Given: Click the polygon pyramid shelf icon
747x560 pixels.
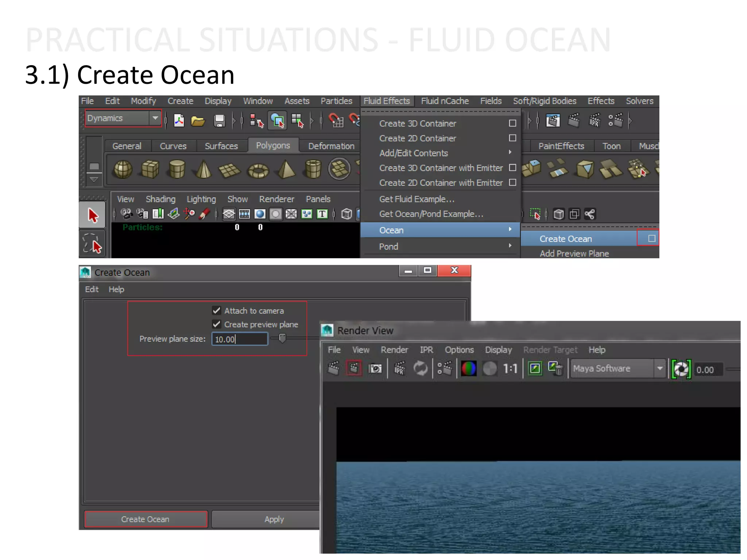Looking at the screenshot, I should [287, 170].
